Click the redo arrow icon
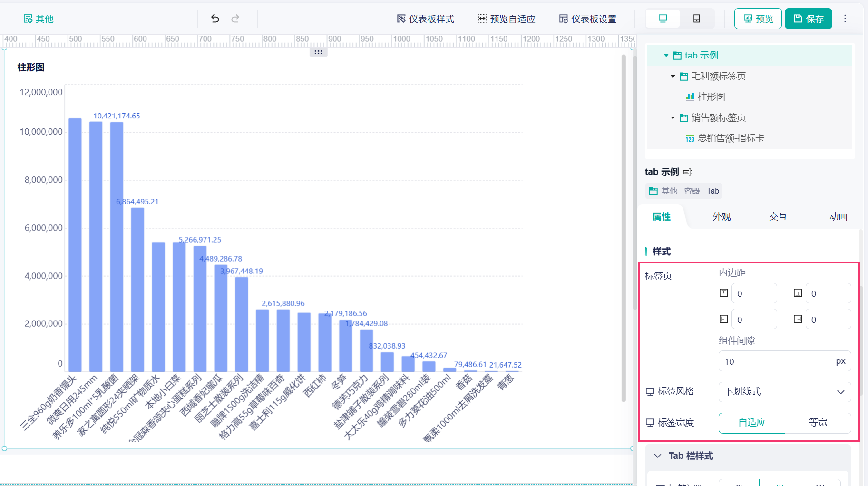868x486 pixels. (235, 19)
